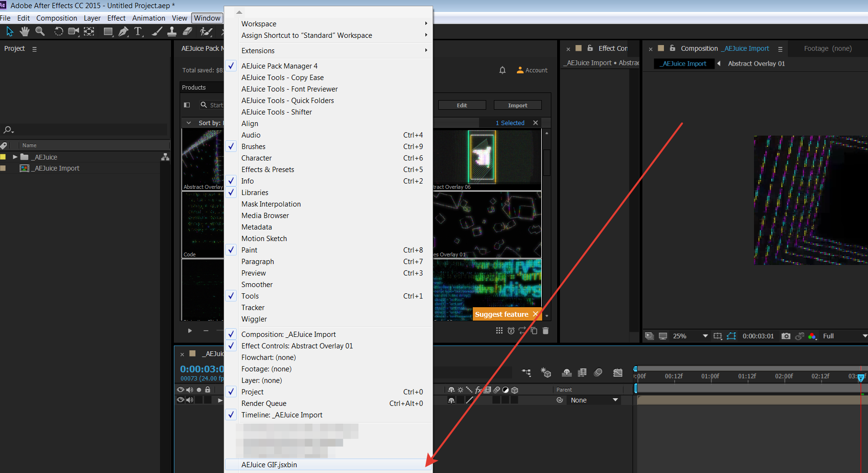868x473 pixels.
Task: Select the Pen tool
Action: tap(123, 32)
